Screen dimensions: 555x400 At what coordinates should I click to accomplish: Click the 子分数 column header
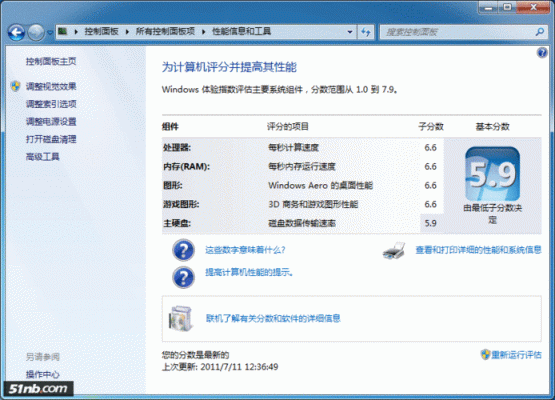(x=431, y=127)
